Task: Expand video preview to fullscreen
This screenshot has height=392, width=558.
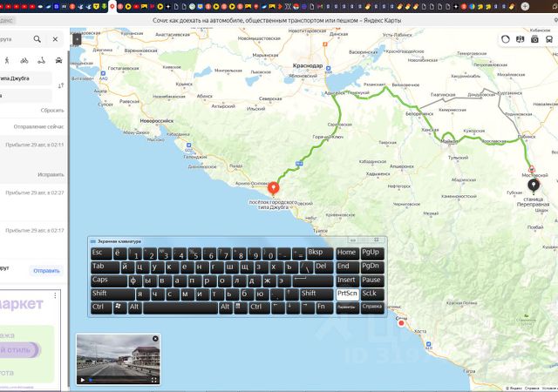Action: (154, 380)
